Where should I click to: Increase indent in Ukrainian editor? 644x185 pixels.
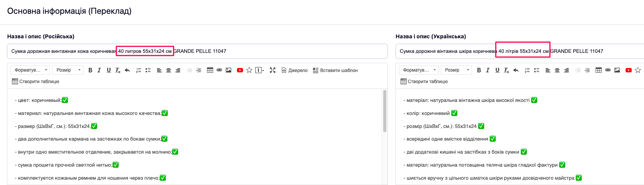(587, 70)
